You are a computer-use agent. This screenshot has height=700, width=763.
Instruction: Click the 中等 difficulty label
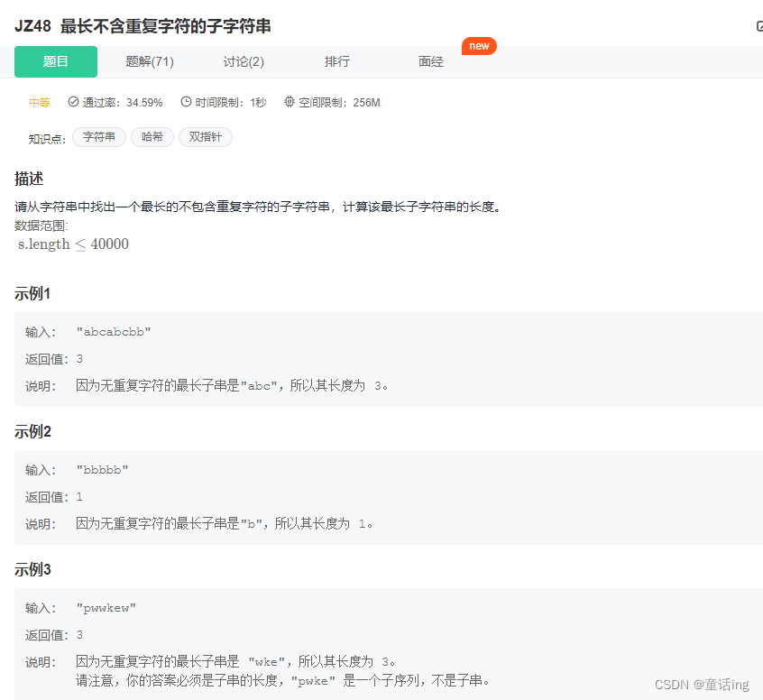tap(40, 102)
